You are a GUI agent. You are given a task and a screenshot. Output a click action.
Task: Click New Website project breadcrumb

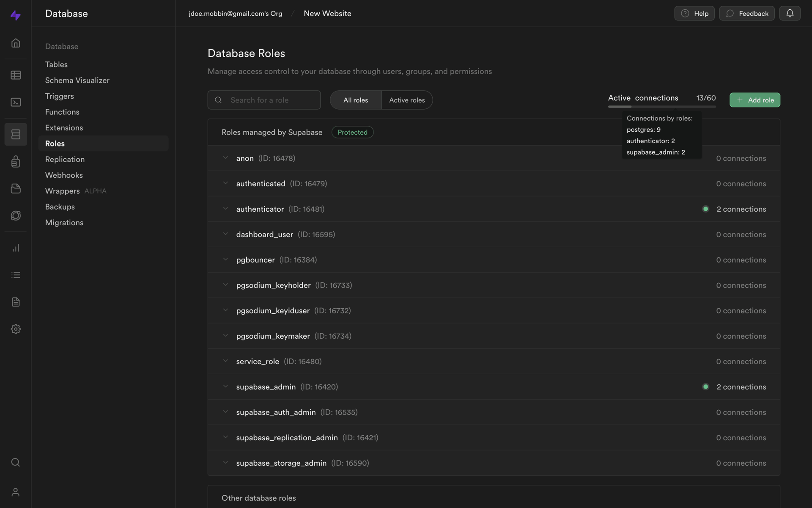pos(327,14)
